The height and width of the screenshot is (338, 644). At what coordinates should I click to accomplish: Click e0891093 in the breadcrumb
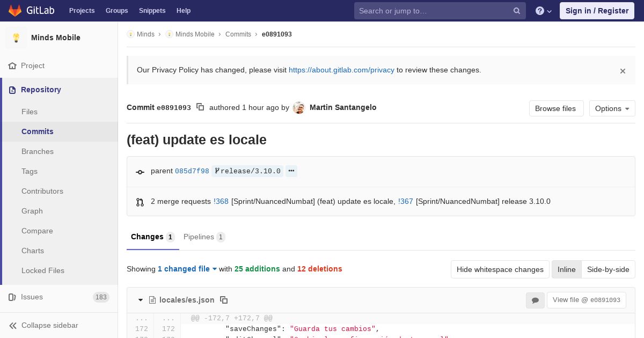point(277,34)
